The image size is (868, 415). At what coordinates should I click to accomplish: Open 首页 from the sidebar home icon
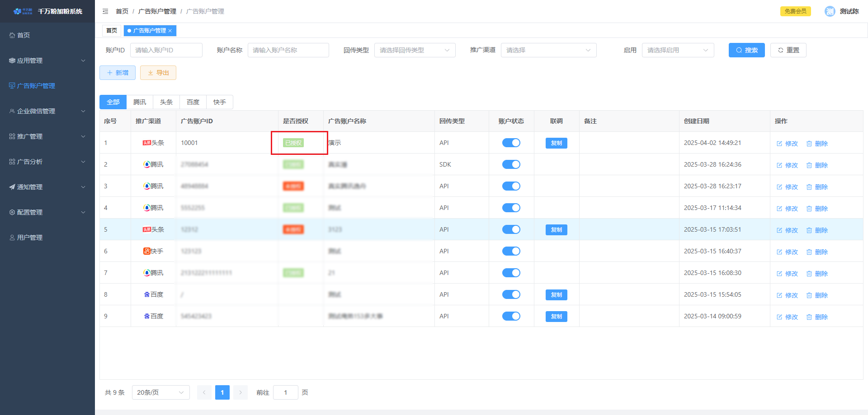(12, 35)
